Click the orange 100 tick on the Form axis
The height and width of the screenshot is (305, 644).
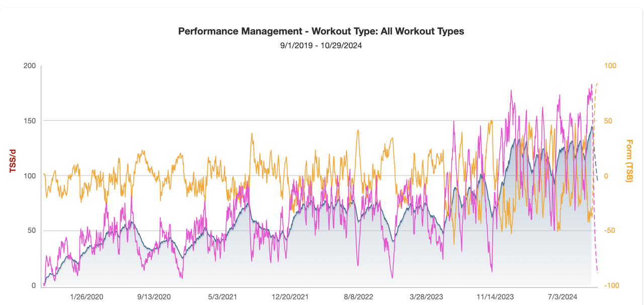click(x=610, y=66)
